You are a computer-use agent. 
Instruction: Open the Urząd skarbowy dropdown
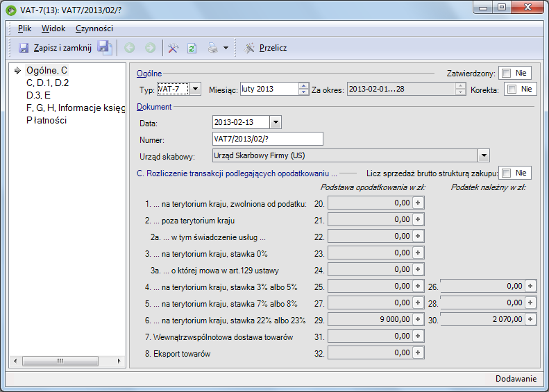click(484, 155)
